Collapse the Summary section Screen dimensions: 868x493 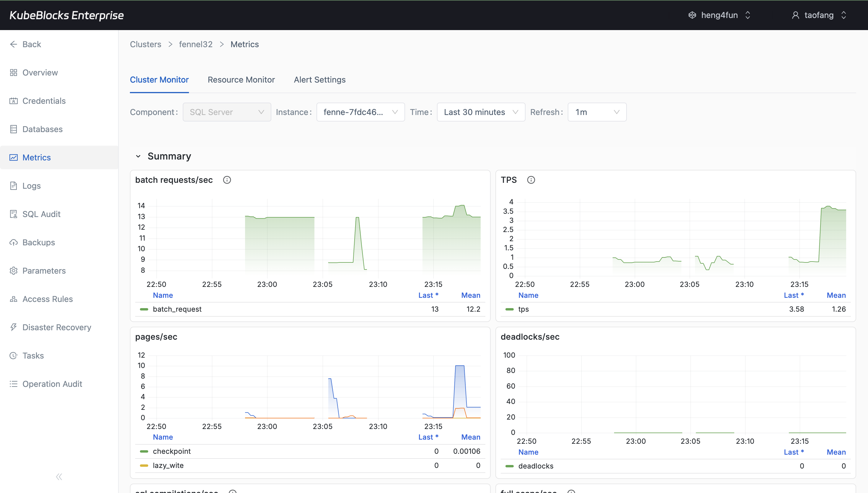138,156
